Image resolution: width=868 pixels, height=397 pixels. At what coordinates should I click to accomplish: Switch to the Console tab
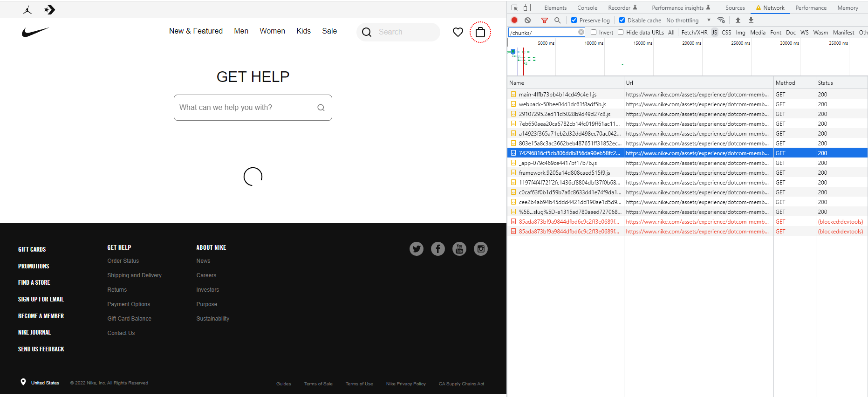tap(587, 8)
